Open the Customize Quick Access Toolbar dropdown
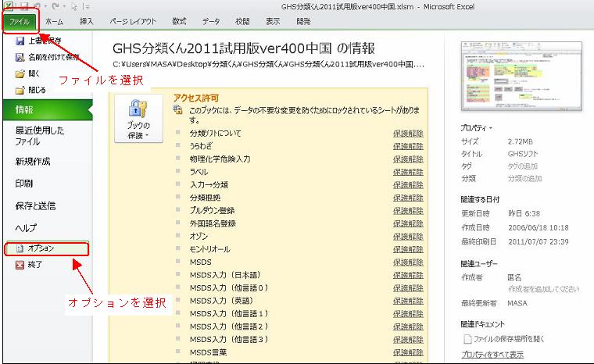594x364 pixels. point(88,6)
